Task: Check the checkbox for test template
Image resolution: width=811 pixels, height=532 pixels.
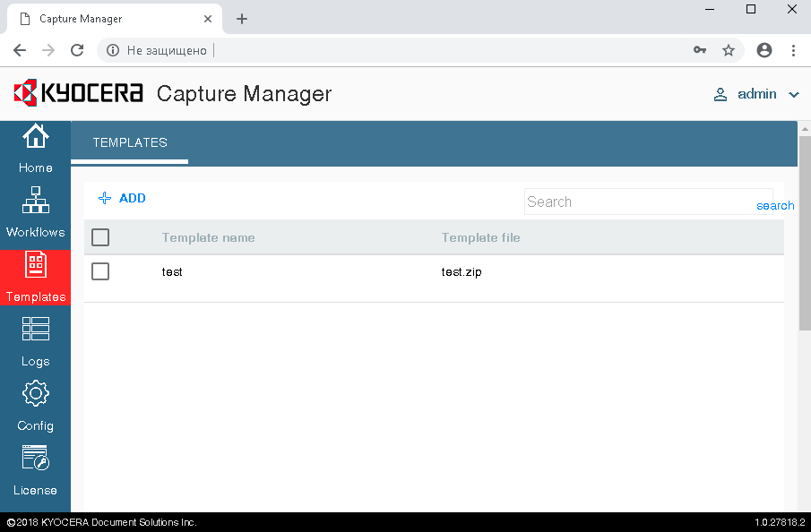Action: [100, 271]
